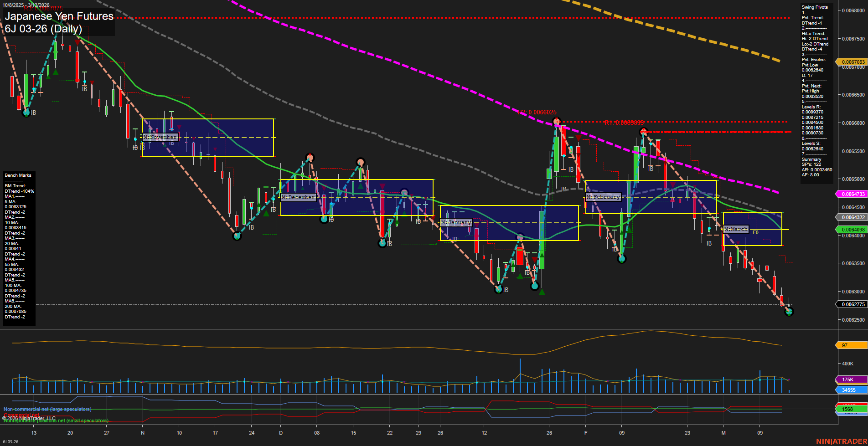Expand the M:March region box
Screen dimensions: 868x446
point(736,229)
